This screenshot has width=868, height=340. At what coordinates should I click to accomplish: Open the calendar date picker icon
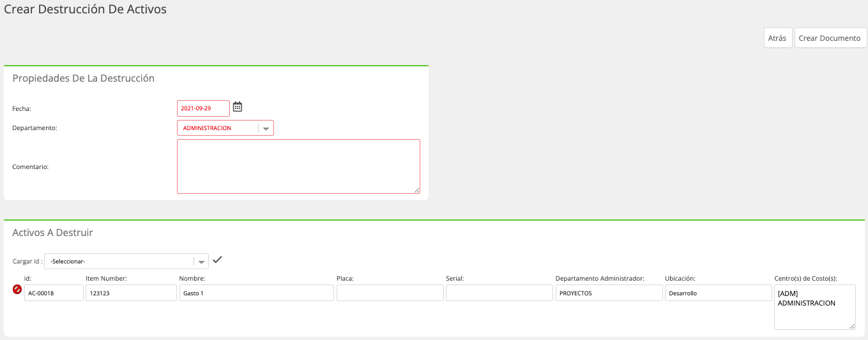coord(238,107)
